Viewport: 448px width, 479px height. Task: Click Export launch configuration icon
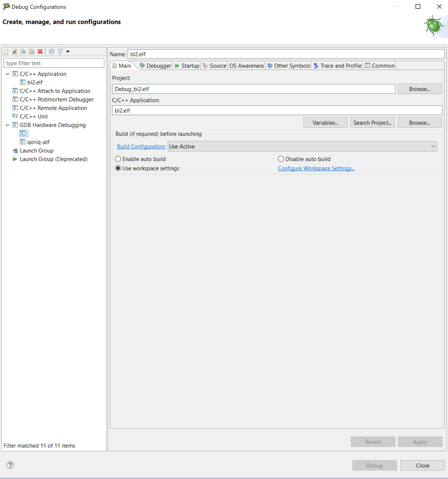[23, 52]
